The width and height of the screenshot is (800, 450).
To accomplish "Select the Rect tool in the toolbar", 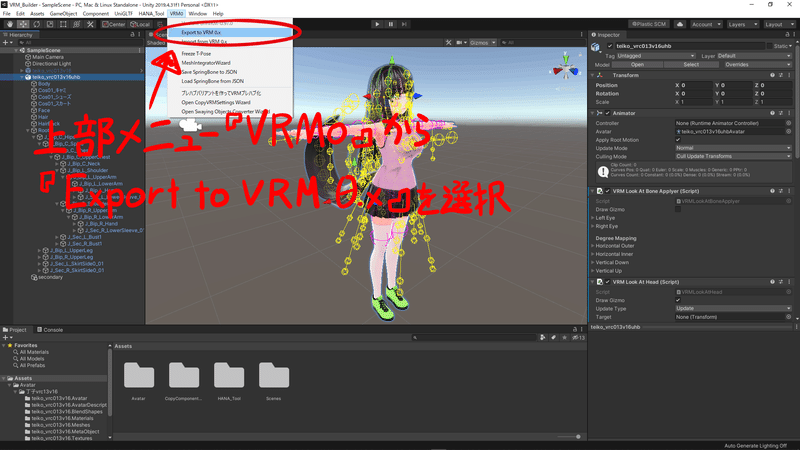I will coord(63,24).
